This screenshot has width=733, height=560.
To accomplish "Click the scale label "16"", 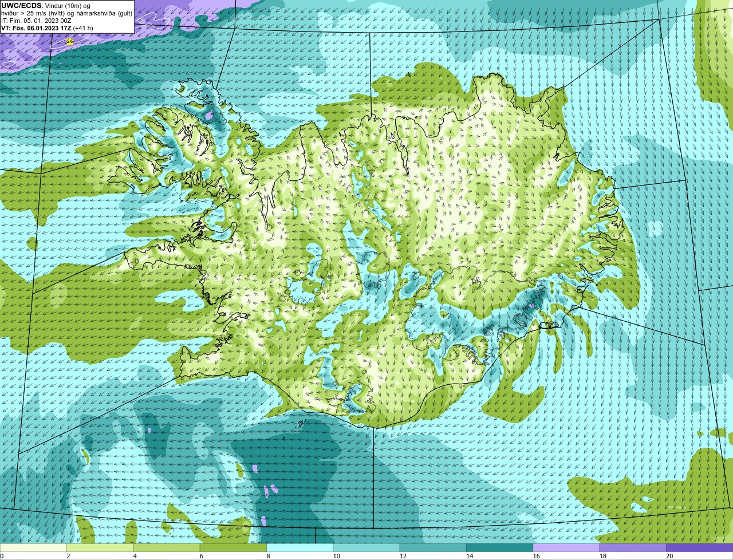I will point(536,556).
